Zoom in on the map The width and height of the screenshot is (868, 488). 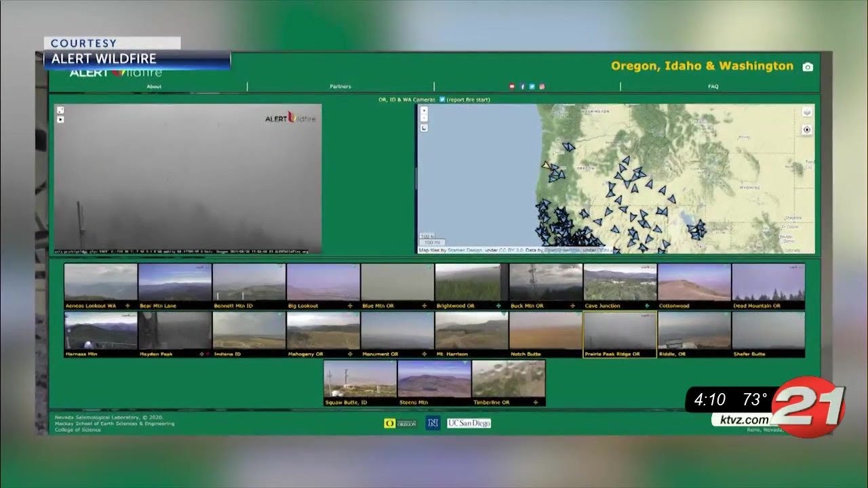(x=424, y=110)
